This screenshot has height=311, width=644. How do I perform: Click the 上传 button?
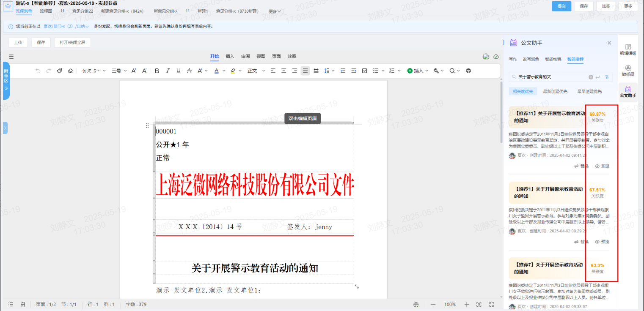18,42
